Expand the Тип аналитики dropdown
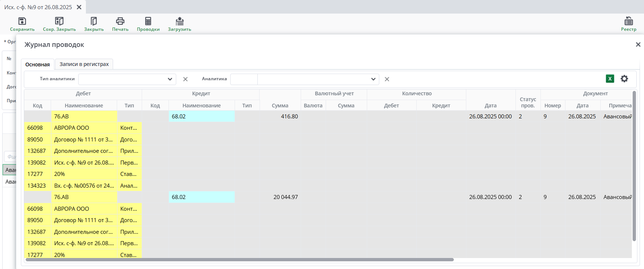The height and width of the screenshot is (269, 644). 170,79
